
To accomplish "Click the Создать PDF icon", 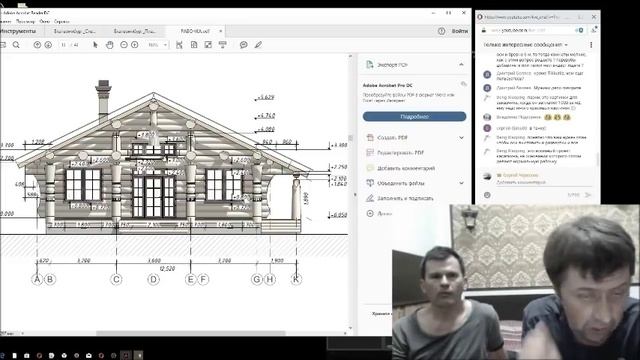I will point(370,138).
